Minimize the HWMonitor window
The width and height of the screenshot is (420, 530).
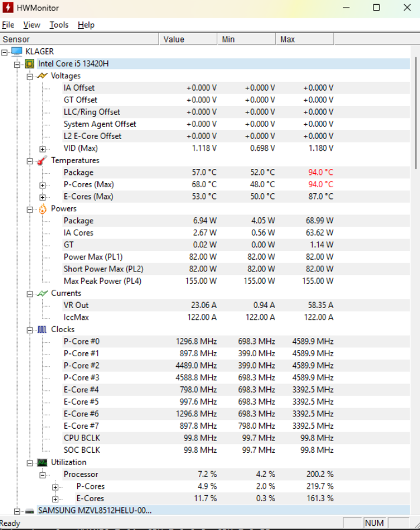pos(346,8)
